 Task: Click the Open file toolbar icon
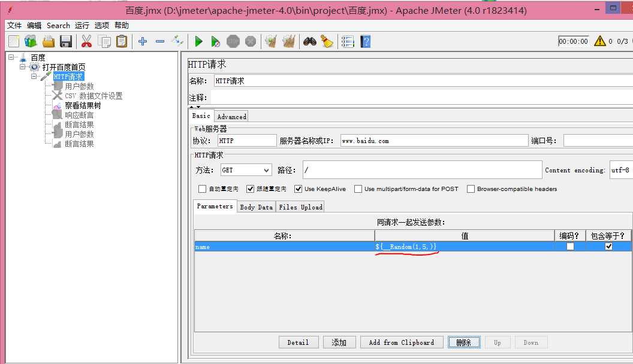(x=49, y=41)
